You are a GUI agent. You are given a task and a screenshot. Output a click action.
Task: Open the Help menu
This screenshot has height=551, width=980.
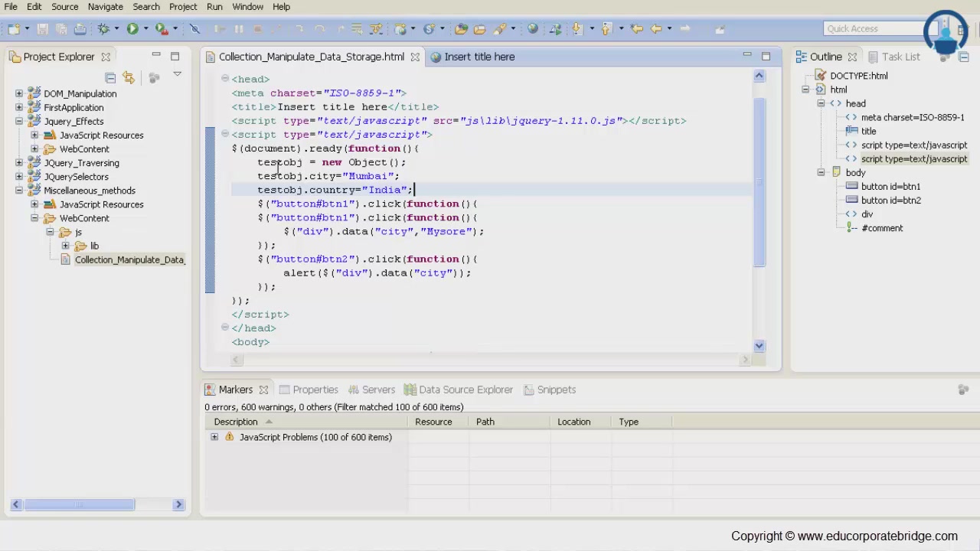tap(281, 7)
